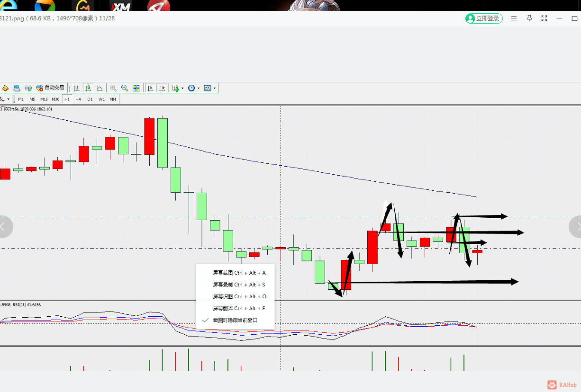Zoom out with the magnifier minus icon
The width and height of the screenshot is (581, 392).
[x=125, y=88]
